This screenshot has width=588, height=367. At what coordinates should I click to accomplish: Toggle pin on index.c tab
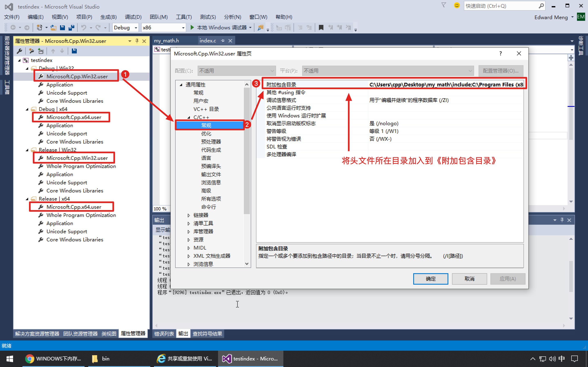223,41
